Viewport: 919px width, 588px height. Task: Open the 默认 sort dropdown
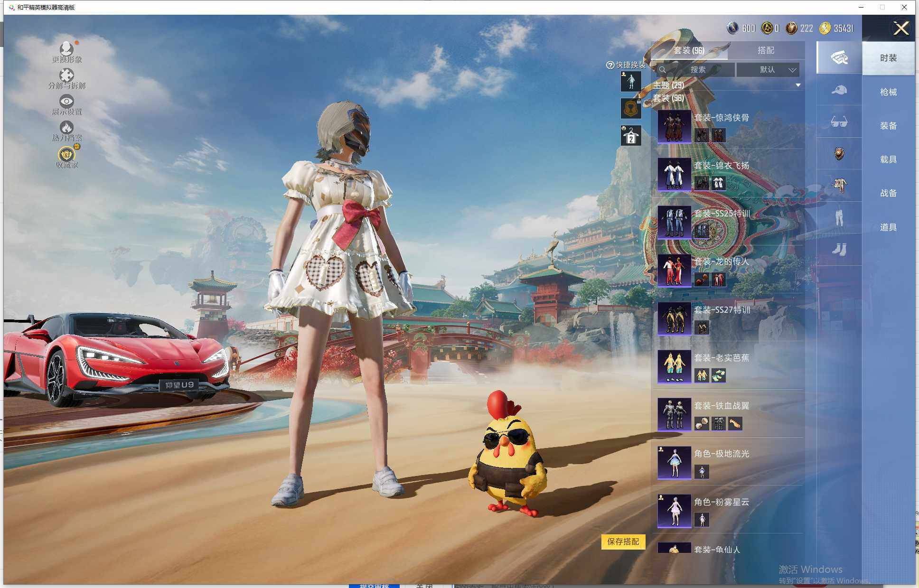[x=768, y=70]
